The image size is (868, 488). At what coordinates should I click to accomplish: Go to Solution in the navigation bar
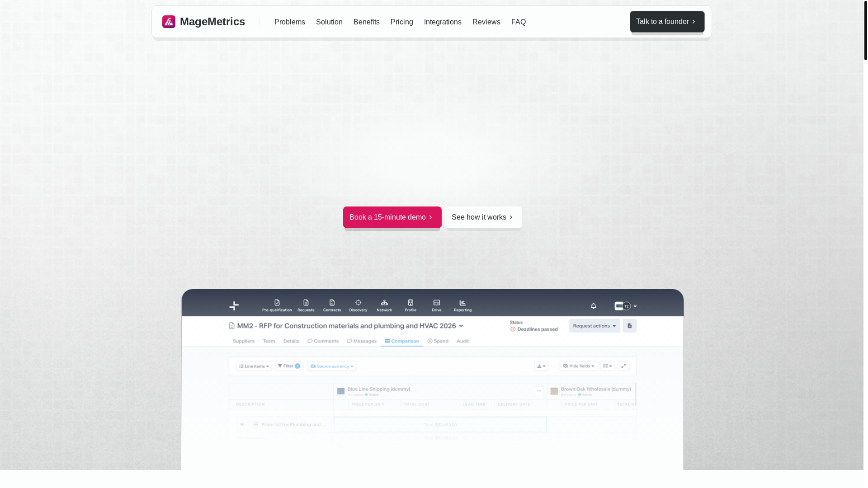pos(329,22)
